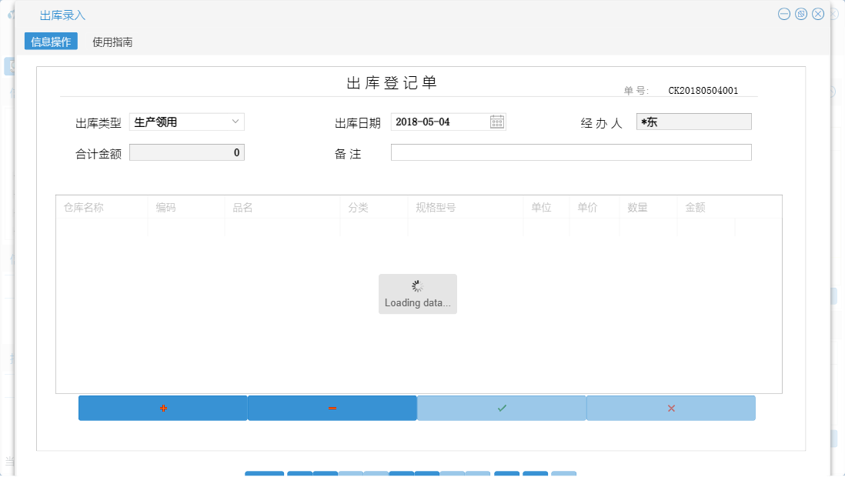Select the 信息操作 tab

point(51,42)
